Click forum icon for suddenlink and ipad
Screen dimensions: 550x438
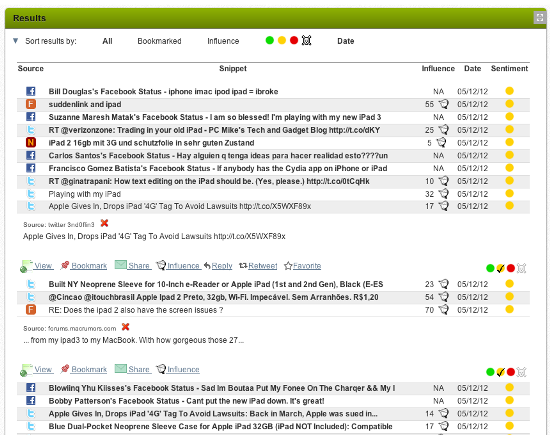pyautogui.click(x=31, y=104)
